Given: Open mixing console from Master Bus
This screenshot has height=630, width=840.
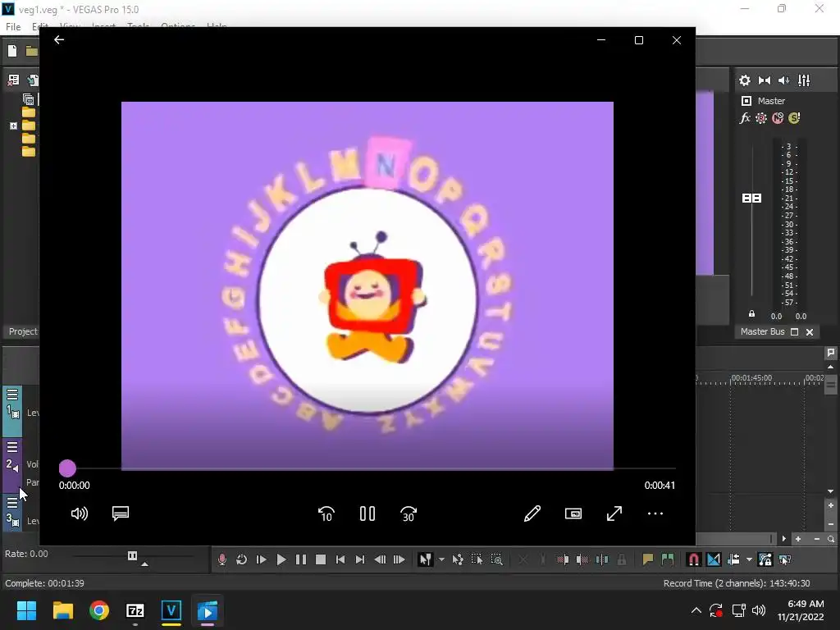Looking at the screenshot, I should coord(804,80).
